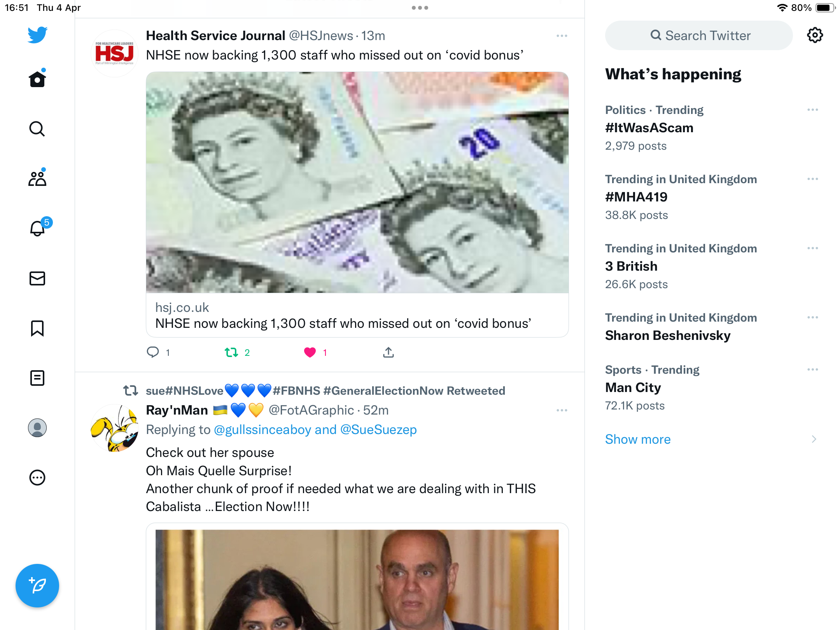Open the Home feed icon
Screen dimensions: 840x630
[x=37, y=79]
